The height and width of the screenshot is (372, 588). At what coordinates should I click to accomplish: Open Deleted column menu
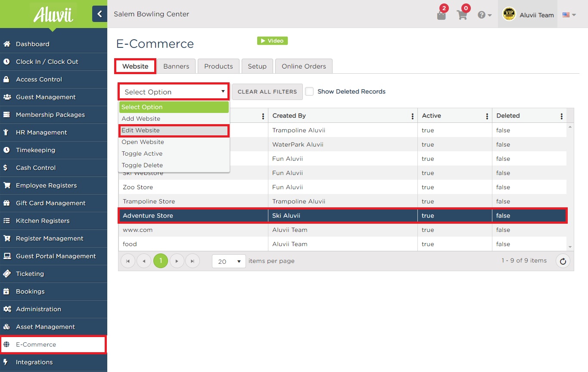[x=562, y=116]
